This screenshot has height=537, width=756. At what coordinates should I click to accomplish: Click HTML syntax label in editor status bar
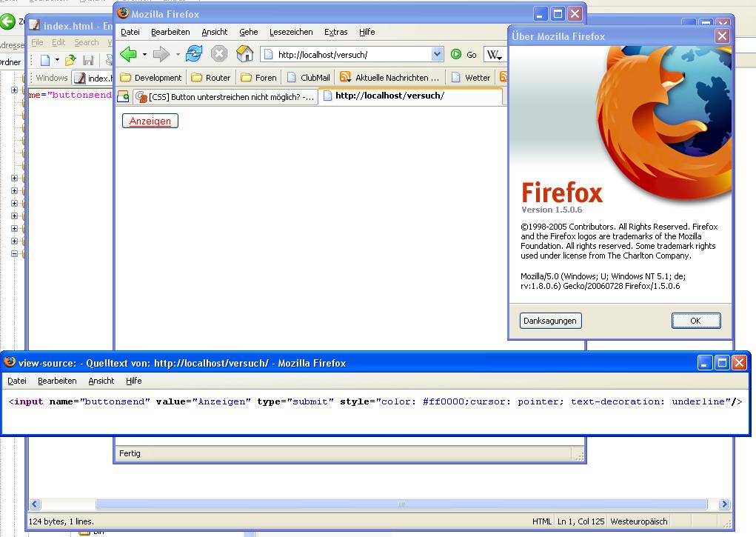coord(541,521)
